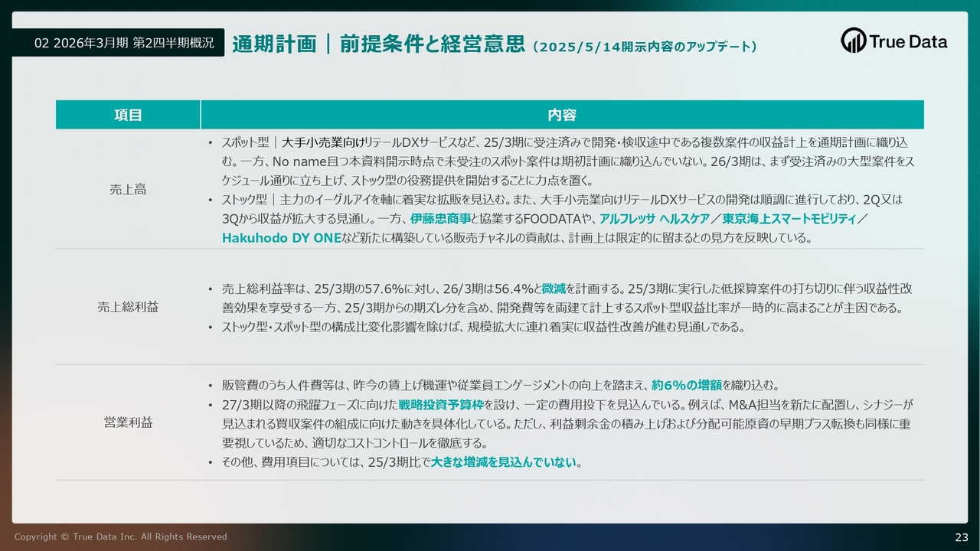This screenshot has height=551, width=980.
Task: Click the True Data Inc. copyright notice
Action: (x=120, y=536)
